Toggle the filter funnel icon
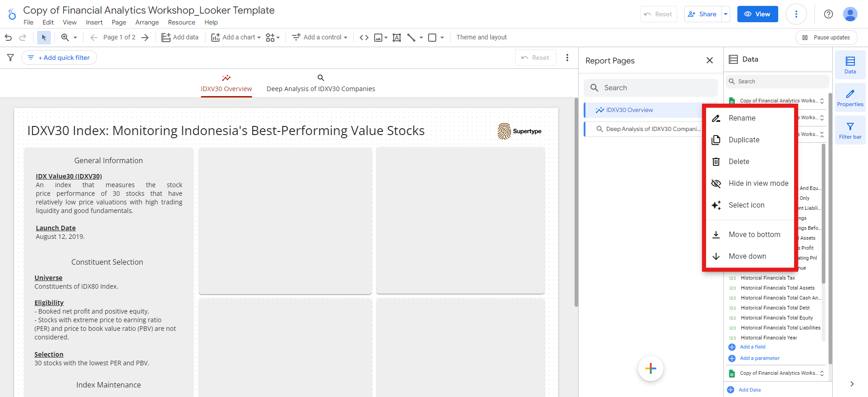This screenshot has width=868, height=397. tap(10, 58)
